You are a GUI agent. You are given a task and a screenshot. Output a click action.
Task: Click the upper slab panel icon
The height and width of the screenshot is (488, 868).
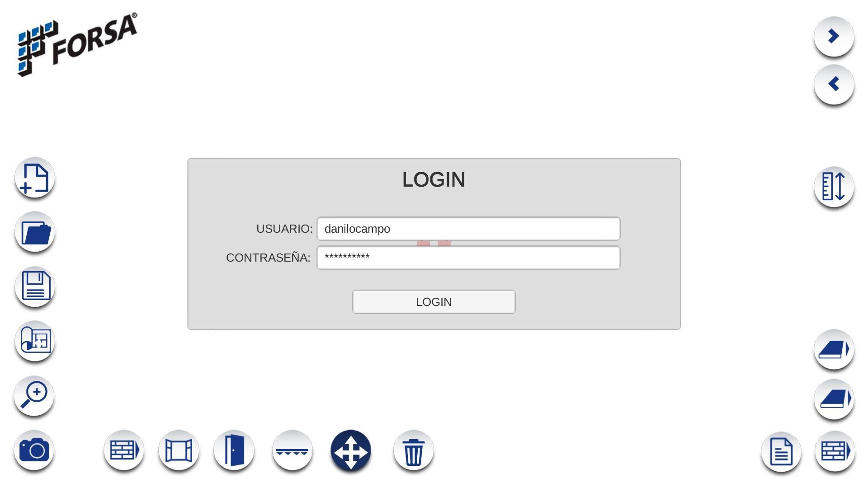point(834,350)
